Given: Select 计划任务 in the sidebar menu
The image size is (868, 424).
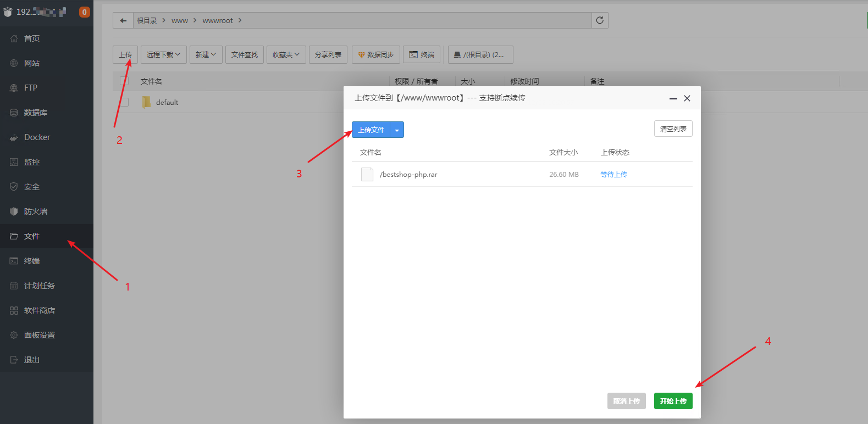Looking at the screenshot, I should point(39,286).
